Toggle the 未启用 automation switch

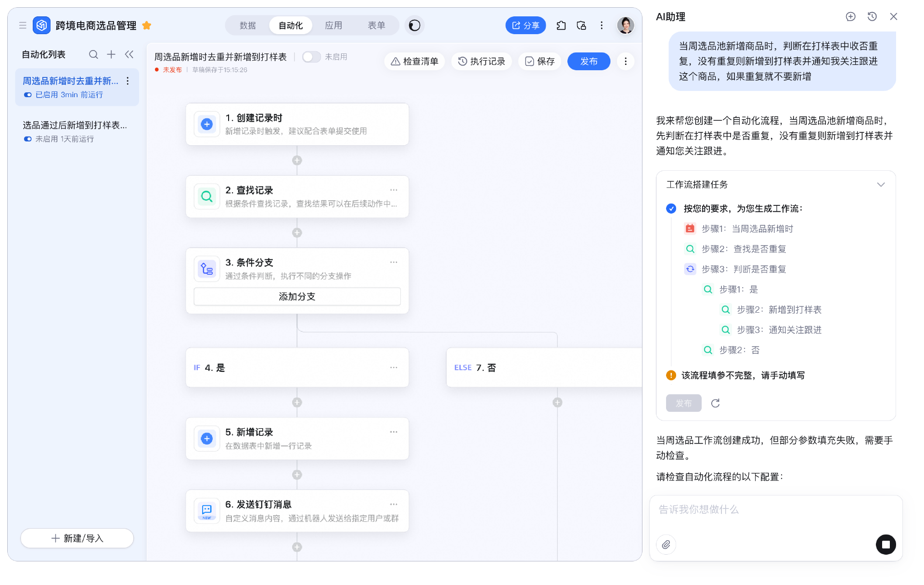(311, 57)
